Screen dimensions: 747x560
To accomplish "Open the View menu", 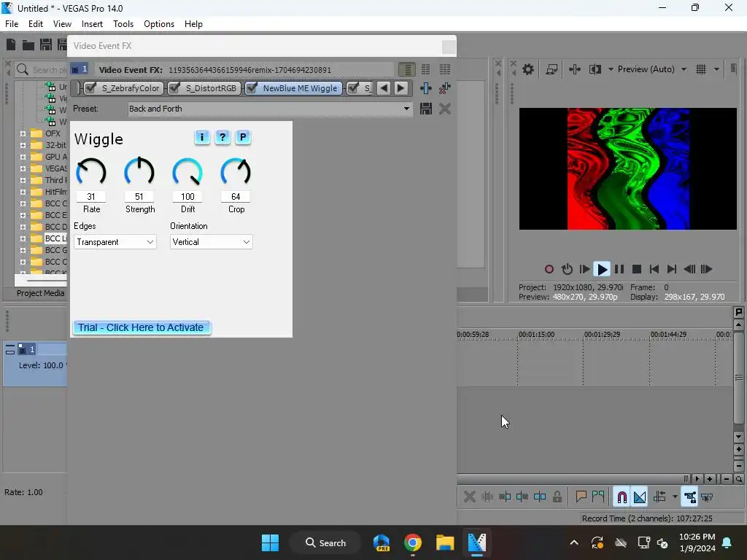I will pyautogui.click(x=62, y=24).
